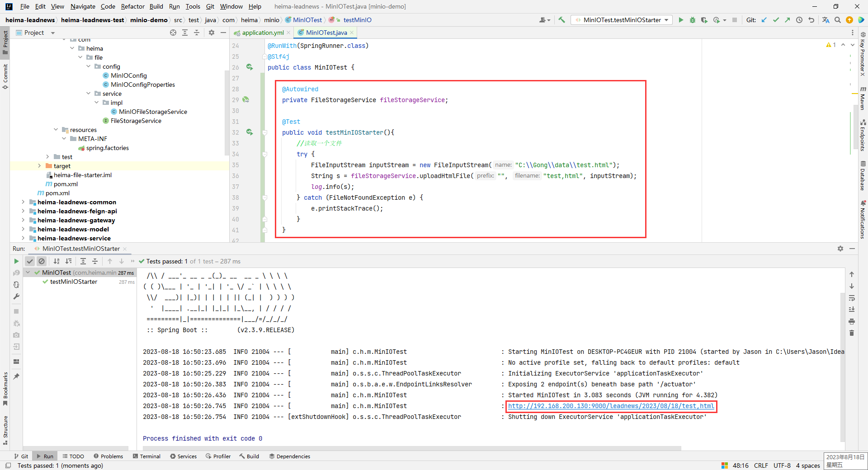The height and width of the screenshot is (470, 868).
Task: Select MinIOFileStorageService in project tree
Action: (x=153, y=112)
